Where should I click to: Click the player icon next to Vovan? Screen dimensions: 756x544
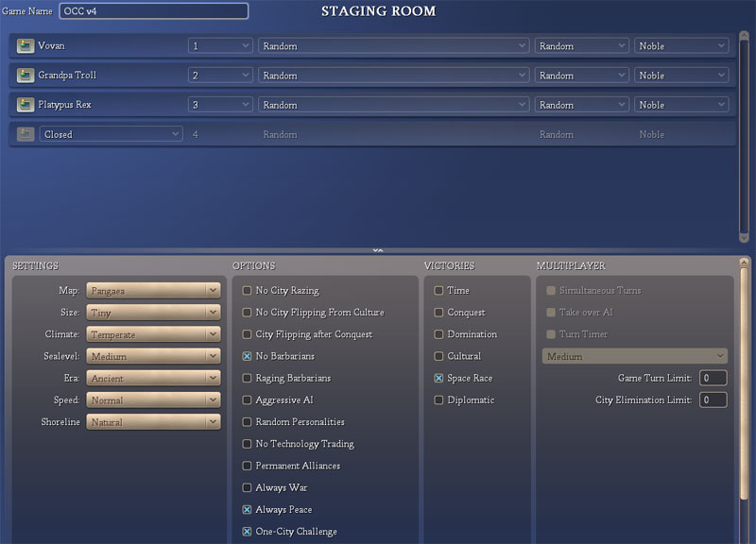click(26, 45)
